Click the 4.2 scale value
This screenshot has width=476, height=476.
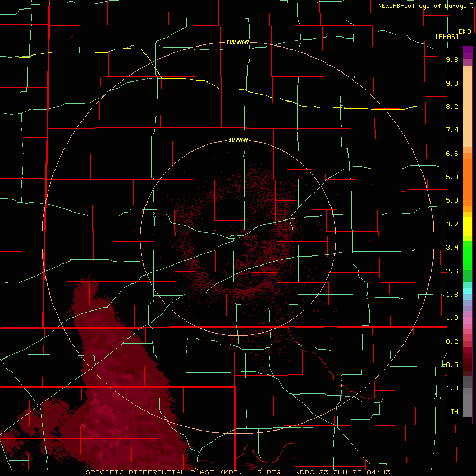(452, 224)
